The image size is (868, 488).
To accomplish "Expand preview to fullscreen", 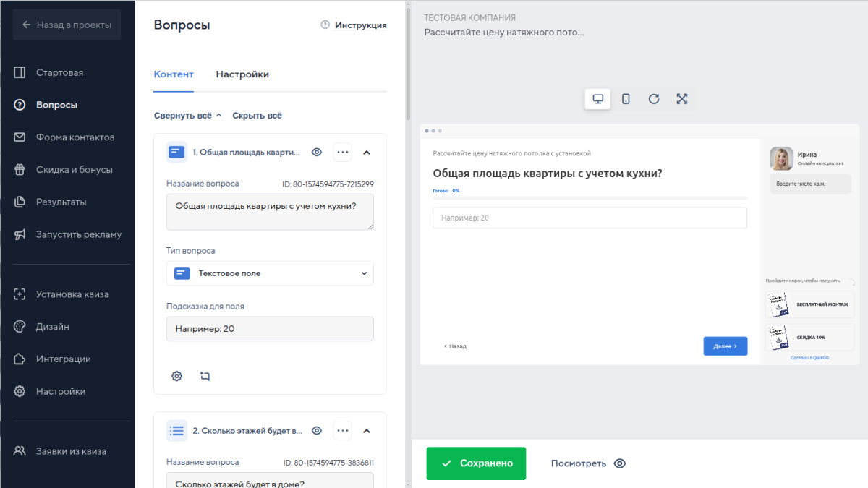I will pyautogui.click(x=681, y=99).
